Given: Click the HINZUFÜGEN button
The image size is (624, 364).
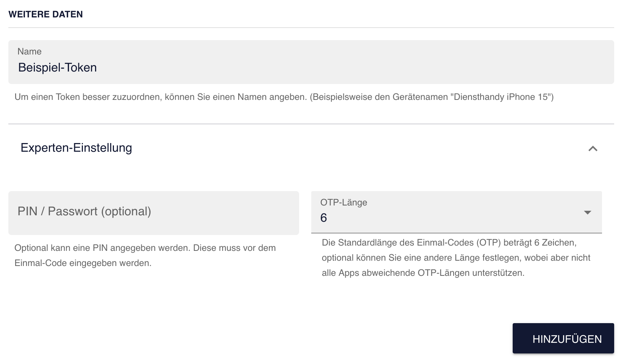Looking at the screenshot, I should [x=563, y=339].
